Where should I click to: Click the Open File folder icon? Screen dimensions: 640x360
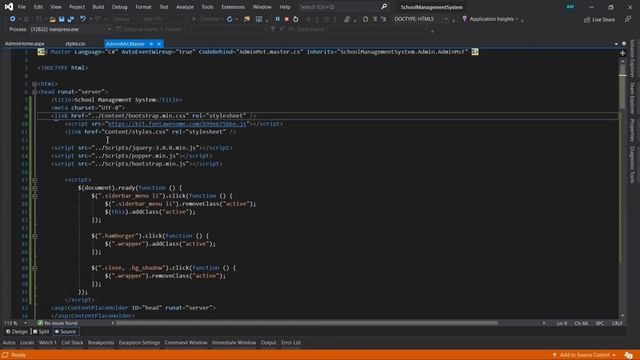click(x=52, y=19)
